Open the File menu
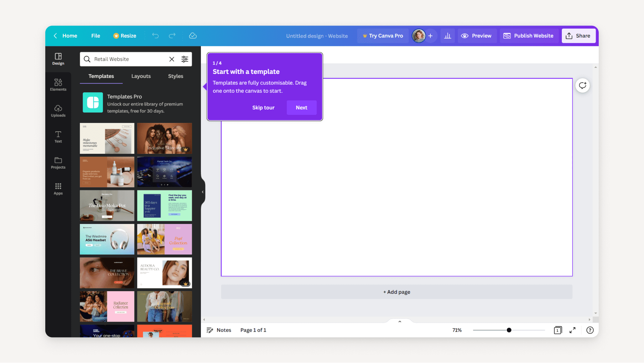644x363 pixels. click(x=96, y=36)
